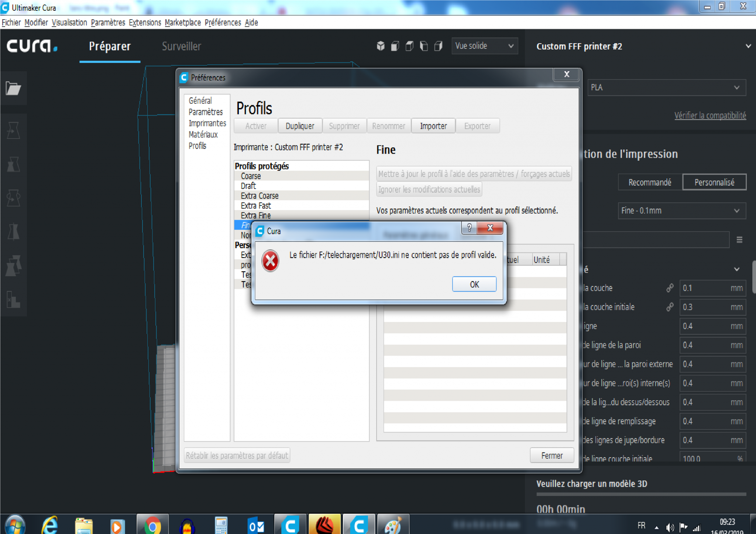Switch to the Surveiller tab
The width and height of the screenshot is (756, 534).
click(181, 46)
